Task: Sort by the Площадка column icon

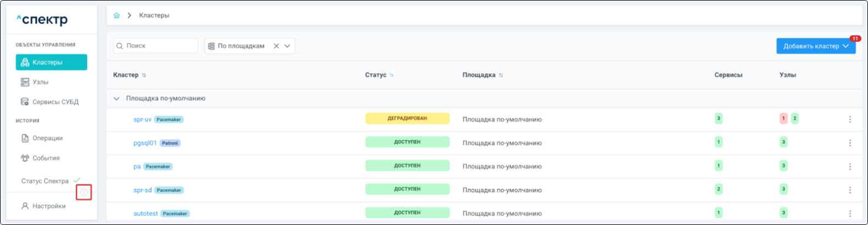Action: click(x=501, y=75)
